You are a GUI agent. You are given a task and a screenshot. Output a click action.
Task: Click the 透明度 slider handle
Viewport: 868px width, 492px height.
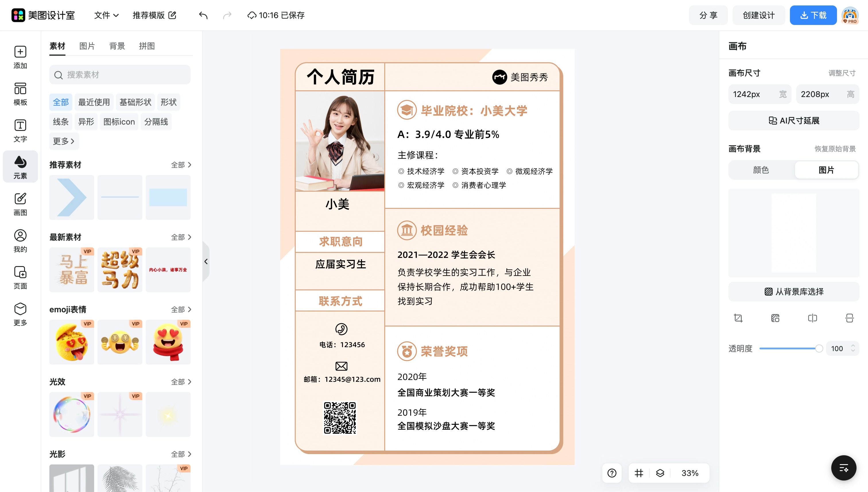[x=819, y=348]
